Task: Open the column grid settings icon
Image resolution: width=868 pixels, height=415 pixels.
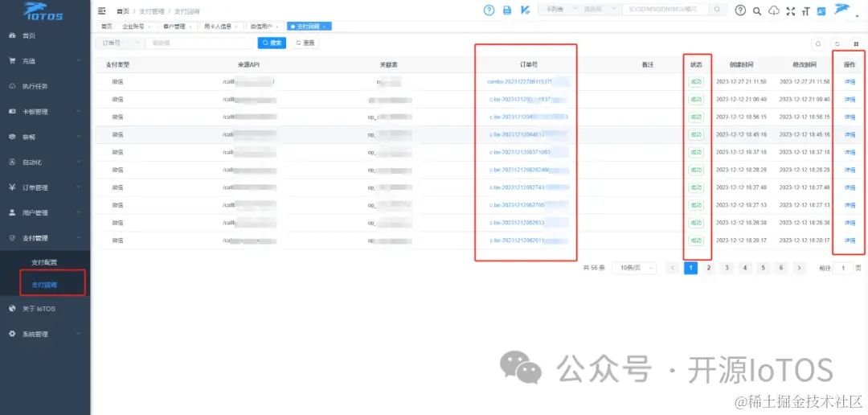Action: coord(856,43)
